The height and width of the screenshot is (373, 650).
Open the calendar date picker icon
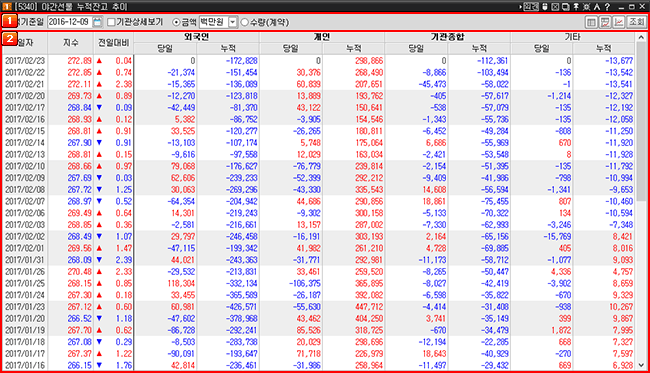(x=97, y=22)
